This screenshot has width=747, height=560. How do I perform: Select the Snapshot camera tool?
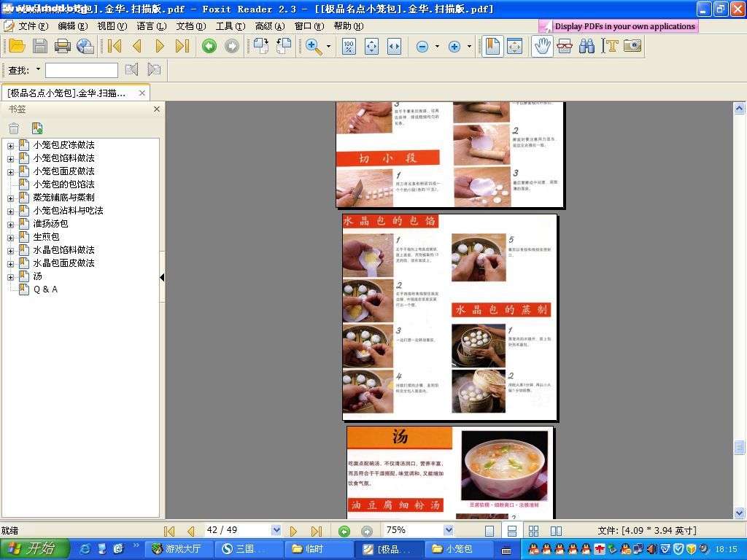[x=632, y=47]
